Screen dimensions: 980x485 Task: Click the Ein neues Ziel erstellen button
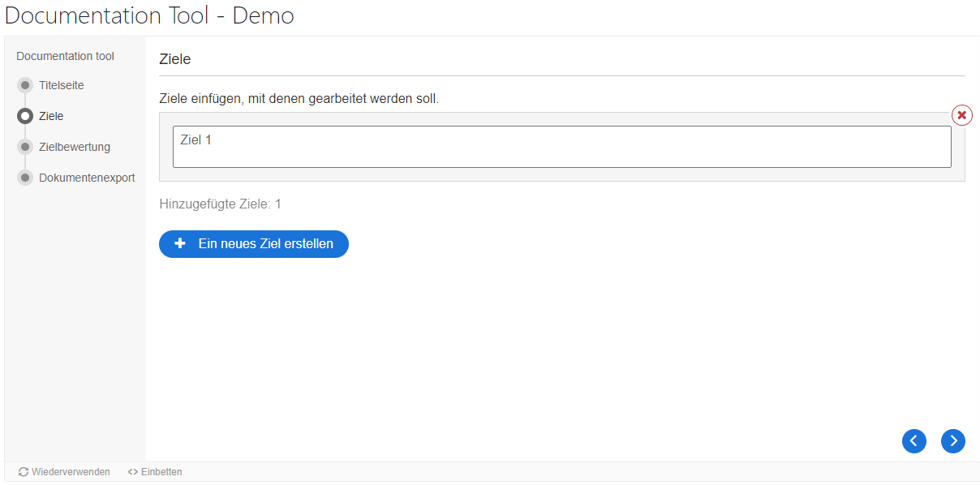tap(253, 243)
